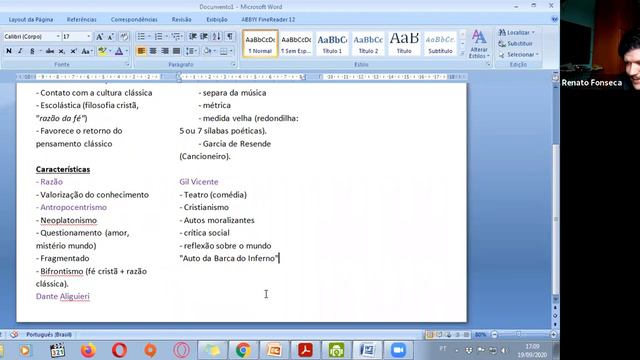This screenshot has height=360, width=640.
Task: Enable justified text alignment
Action: point(176,51)
